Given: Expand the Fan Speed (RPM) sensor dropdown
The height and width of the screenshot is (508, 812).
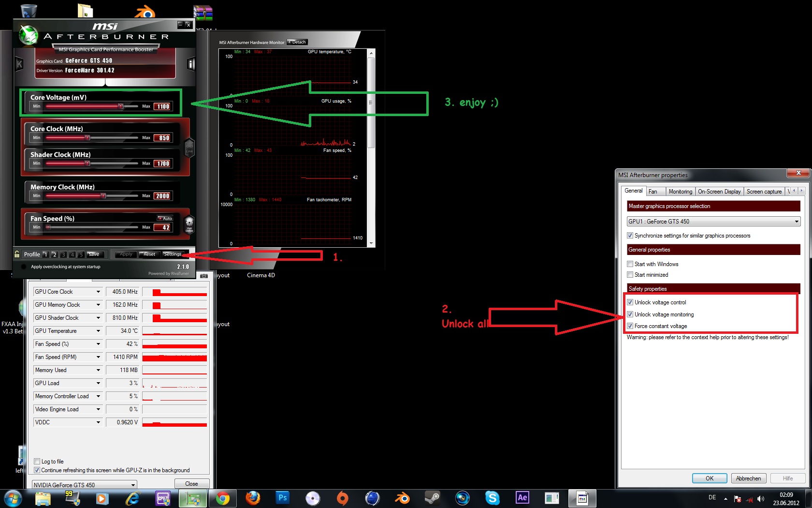Looking at the screenshot, I should 98,357.
